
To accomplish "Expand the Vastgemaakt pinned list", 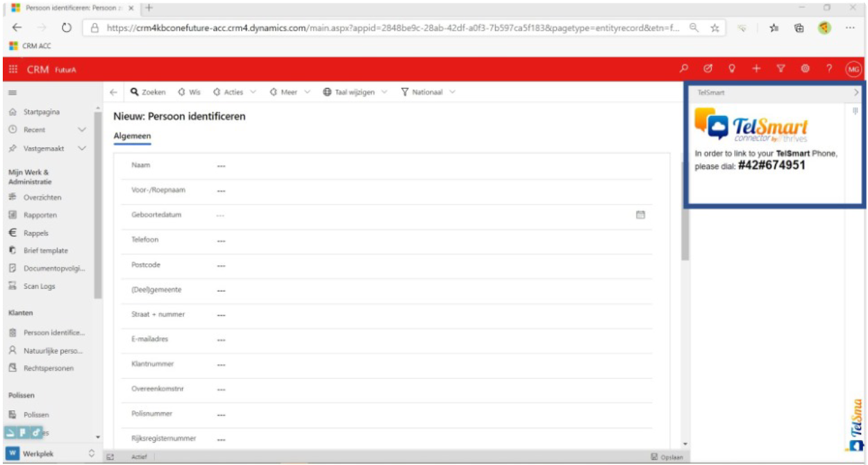I will pos(81,148).
